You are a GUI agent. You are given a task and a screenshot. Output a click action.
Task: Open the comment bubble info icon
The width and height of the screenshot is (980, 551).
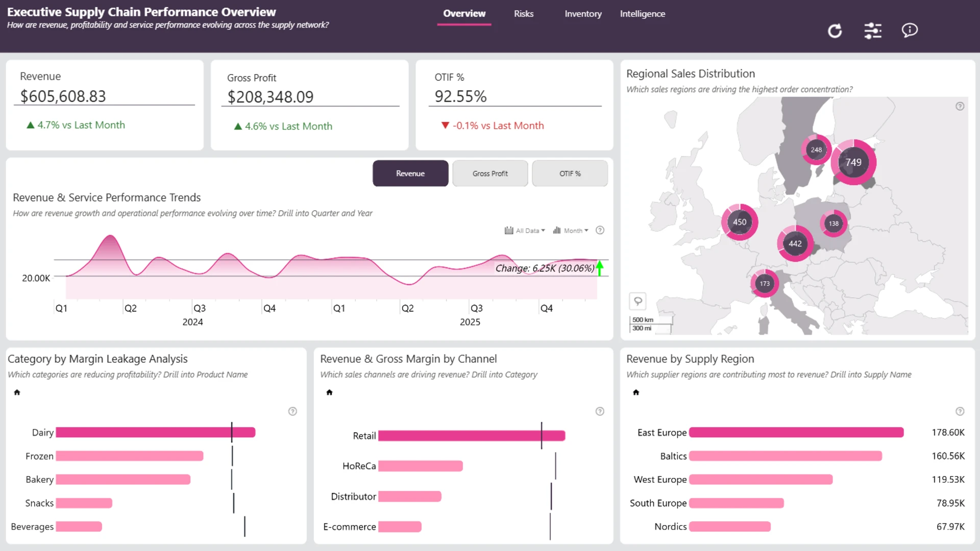[910, 31]
